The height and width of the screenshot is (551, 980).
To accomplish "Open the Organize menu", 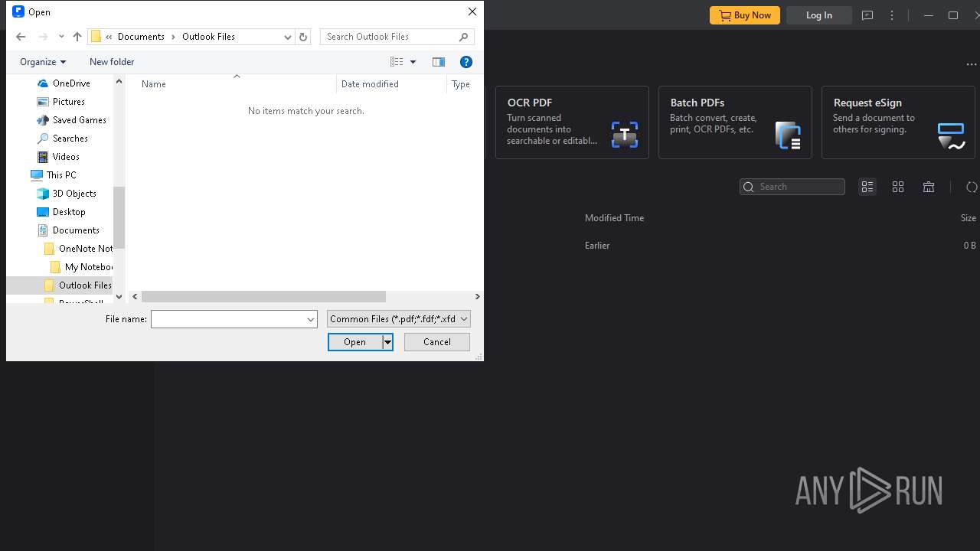I will click(x=43, y=62).
